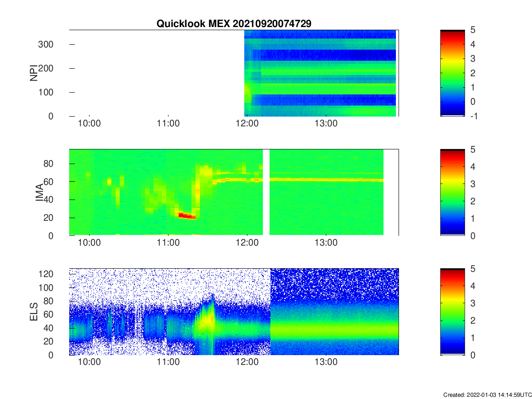Select the NPI y-axis label
This screenshot has width=532, height=399.
click(33, 73)
